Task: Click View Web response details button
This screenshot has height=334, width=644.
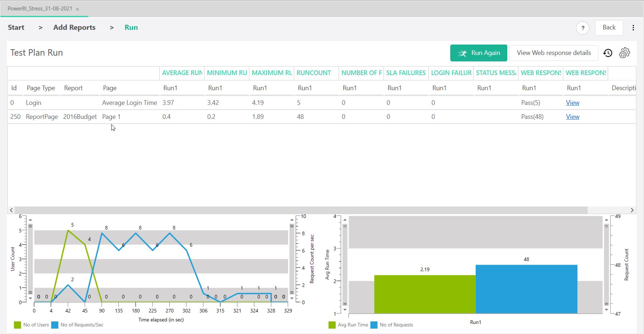Action: pos(554,53)
